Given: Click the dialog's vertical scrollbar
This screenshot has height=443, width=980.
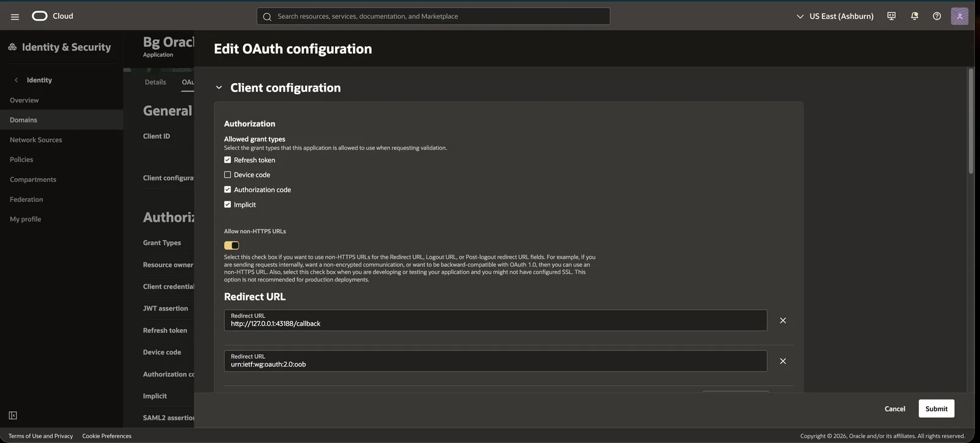Looking at the screenshot, I should [971, 122].
